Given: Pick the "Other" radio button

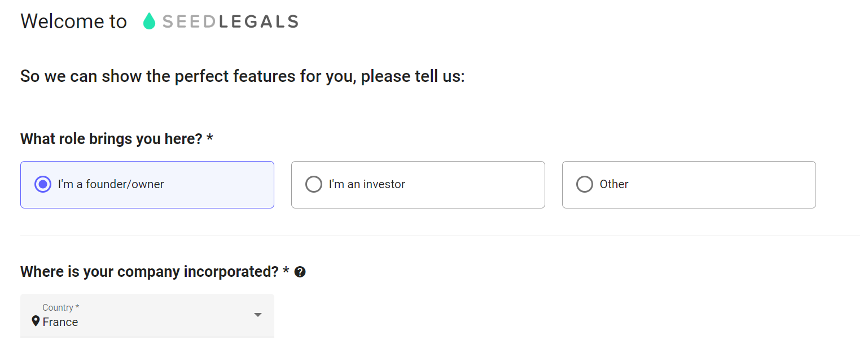Looking at the screenshot, I should [585, 184].
